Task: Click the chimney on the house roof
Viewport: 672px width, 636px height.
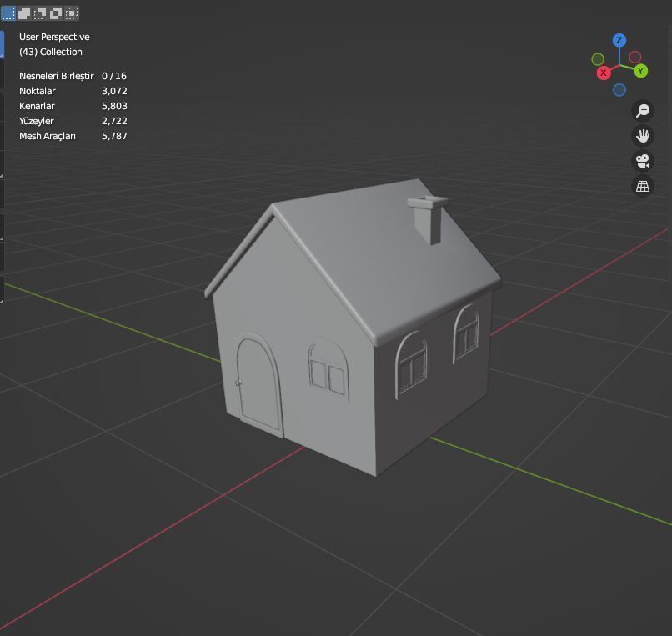Action: pyautogui.click(x=428, y=219)
